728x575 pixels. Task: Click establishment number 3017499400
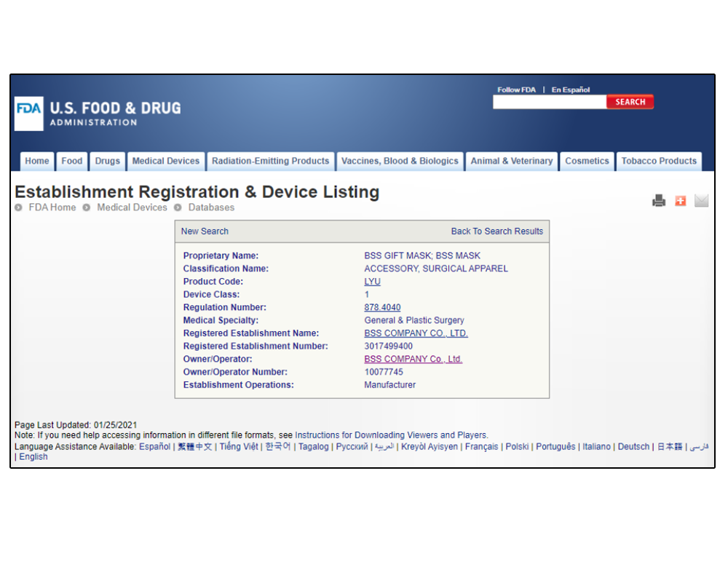click(x=388, y=346)
